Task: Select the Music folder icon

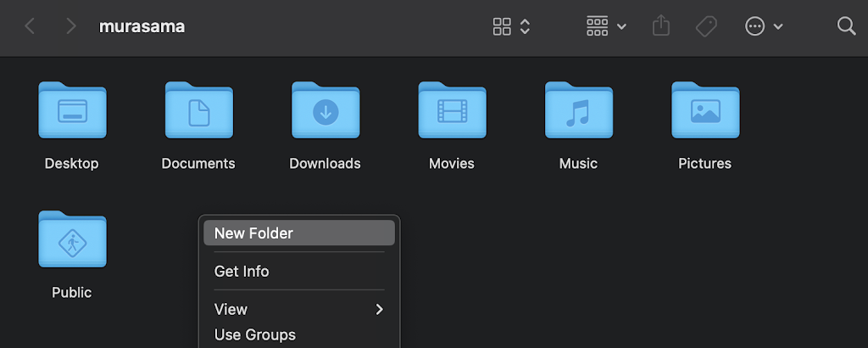Action: pyautogui.click(x=578, y=111)
